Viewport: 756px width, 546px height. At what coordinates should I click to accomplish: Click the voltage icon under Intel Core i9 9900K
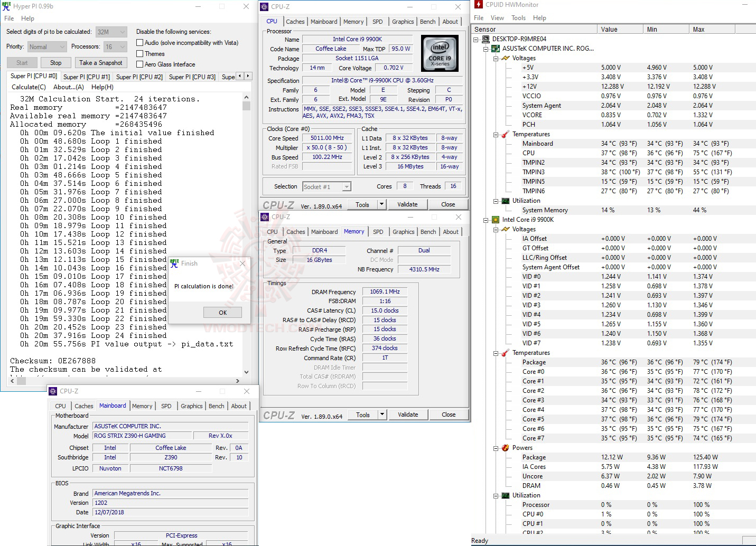(x=506, y=229)
